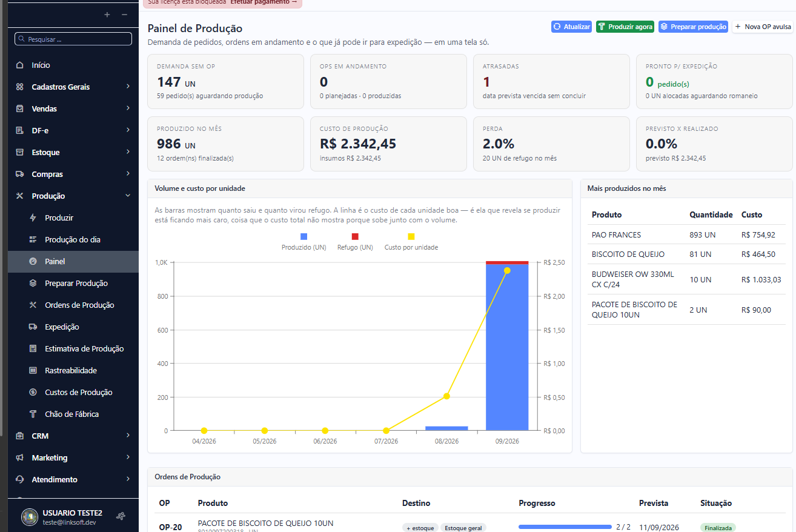Open the Produzir menu item
This screenshot has height=532, width=796.
point(73,218)
